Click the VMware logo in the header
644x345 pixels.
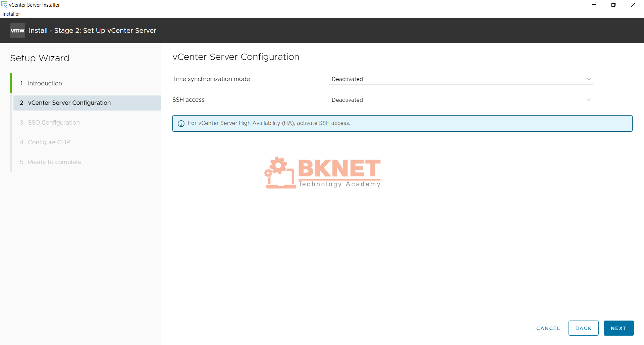[17, 30]
